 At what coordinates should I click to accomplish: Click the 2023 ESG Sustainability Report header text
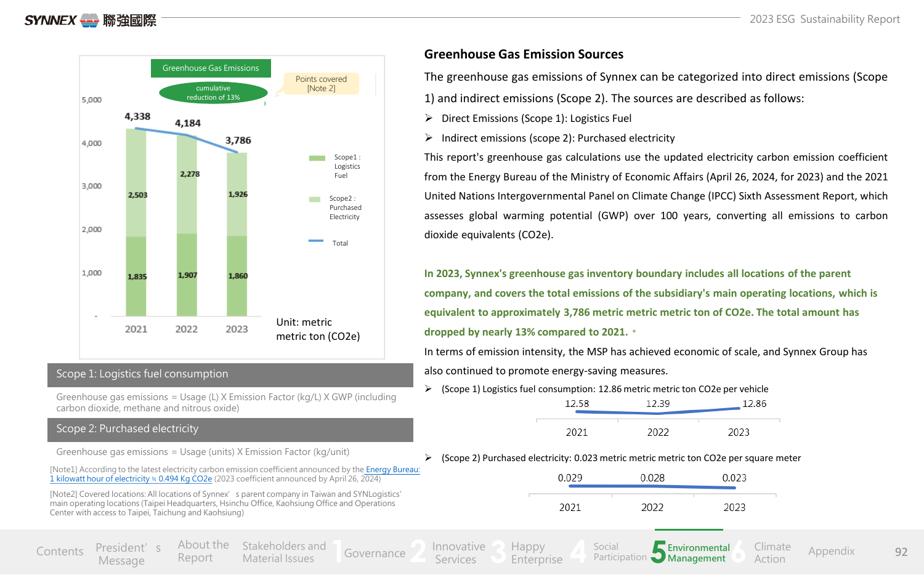point(825,19)
